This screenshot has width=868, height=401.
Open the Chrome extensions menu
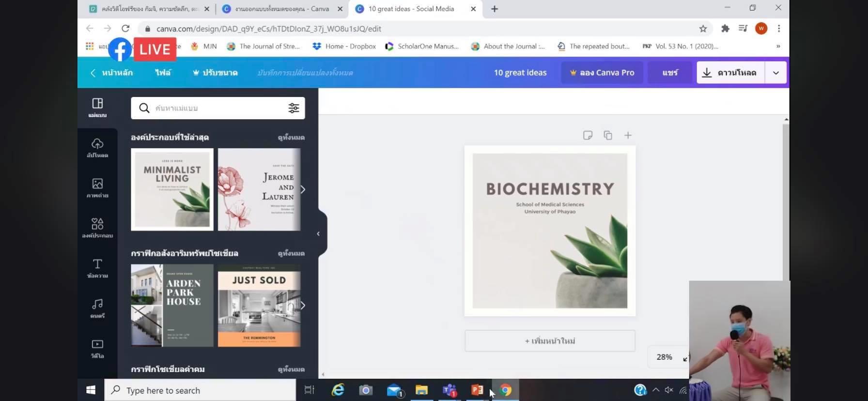coord(725,29)
